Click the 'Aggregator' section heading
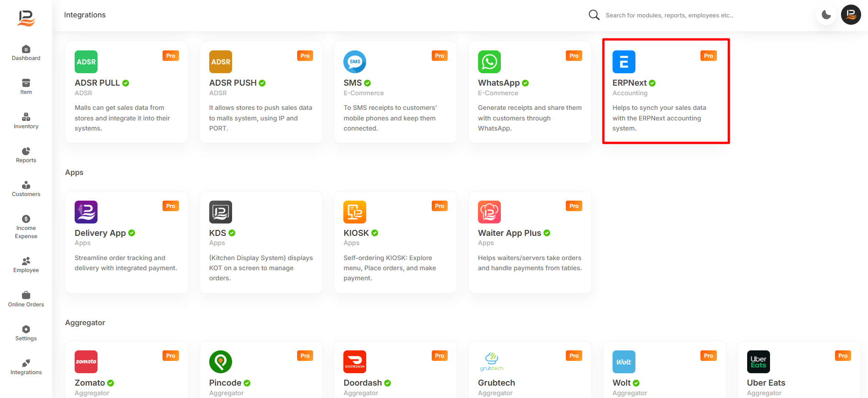The height and width of the screenshot is (398, 868). click(85, 323)
